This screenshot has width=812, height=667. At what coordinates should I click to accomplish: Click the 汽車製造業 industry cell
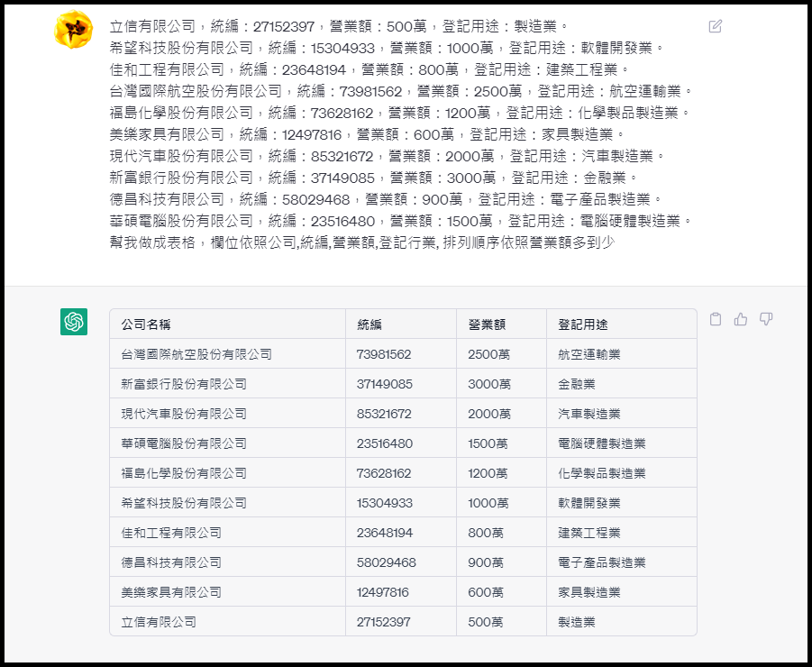[622, 414]
